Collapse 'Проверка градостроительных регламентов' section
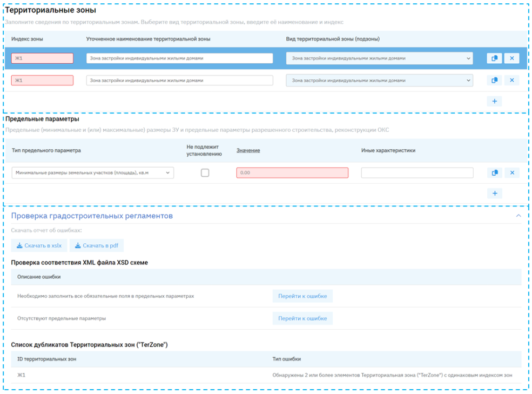Viewport: 532px width, 394px height. click(x=518, y=216)
